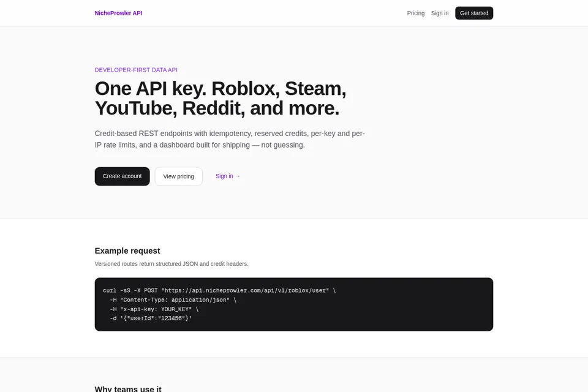Select Sign in in the top navigation bar

(x=440, y=13)
